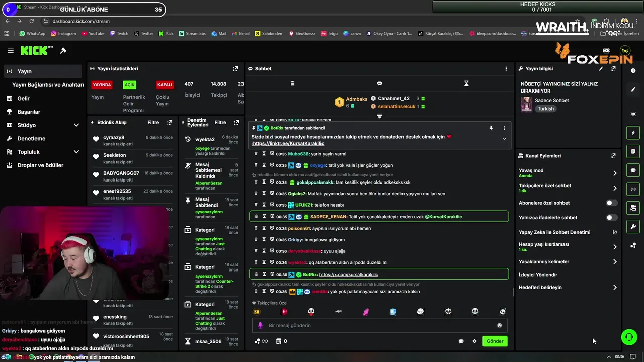The width and height of the screenshot is (644, 362).
Task: Edit stream info with the pencil icon
Action: click(601, 69)
